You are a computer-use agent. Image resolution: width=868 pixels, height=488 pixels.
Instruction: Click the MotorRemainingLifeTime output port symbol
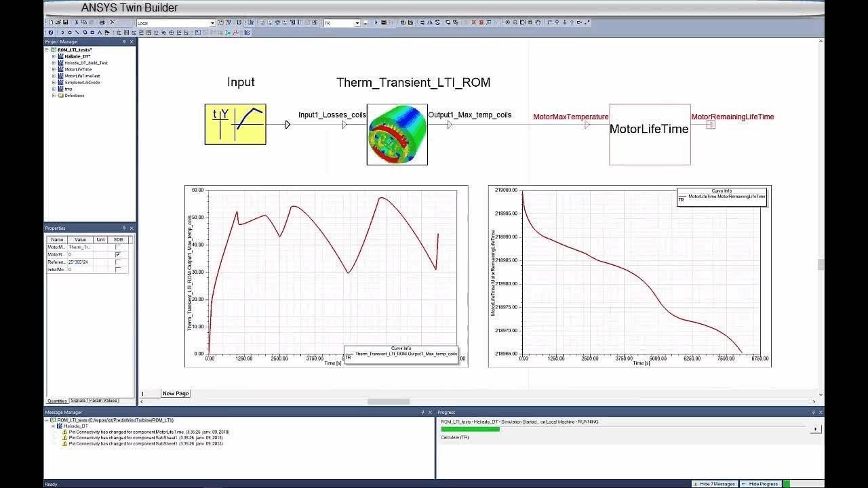[711, 125]
